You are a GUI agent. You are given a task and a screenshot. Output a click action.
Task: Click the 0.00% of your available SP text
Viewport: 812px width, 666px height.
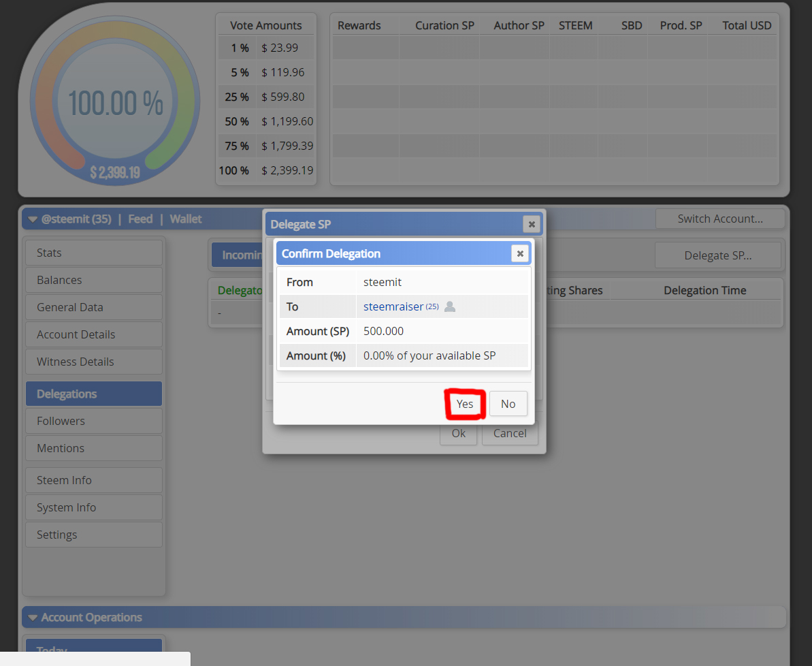[429, 356]
